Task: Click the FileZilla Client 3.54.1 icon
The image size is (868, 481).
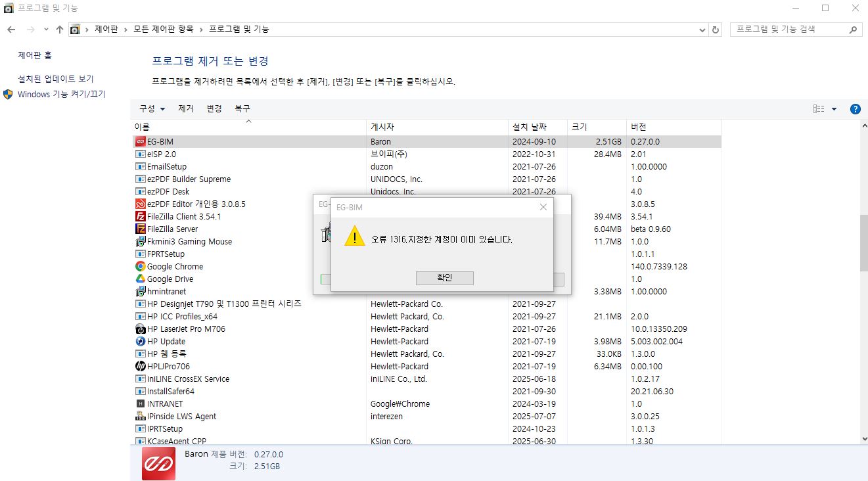Action: 140,216
